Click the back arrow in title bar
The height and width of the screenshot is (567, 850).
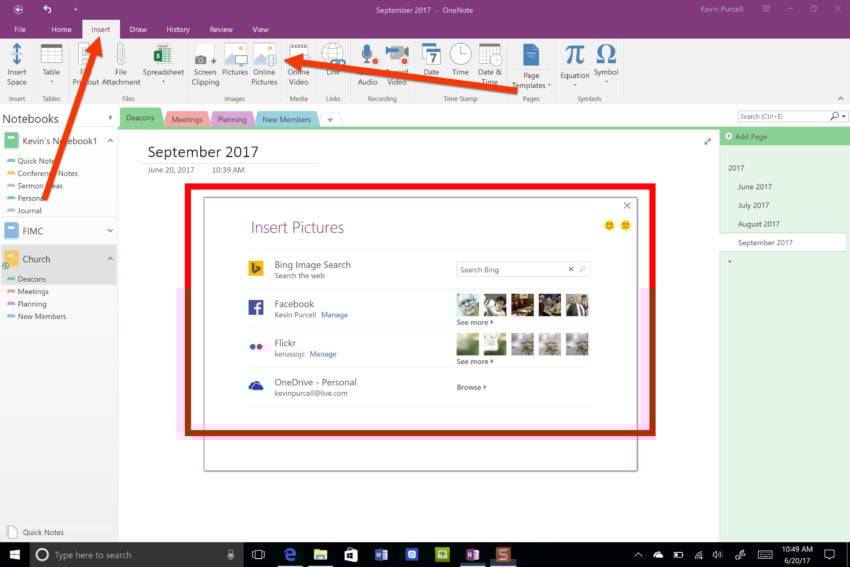[19, 10]
